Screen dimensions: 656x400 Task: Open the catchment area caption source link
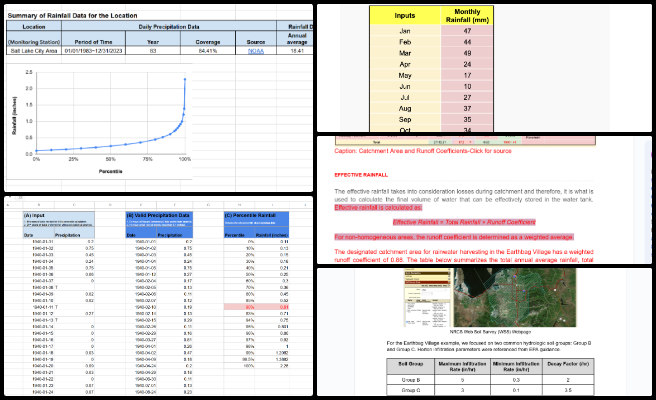(x=423, y=151)
